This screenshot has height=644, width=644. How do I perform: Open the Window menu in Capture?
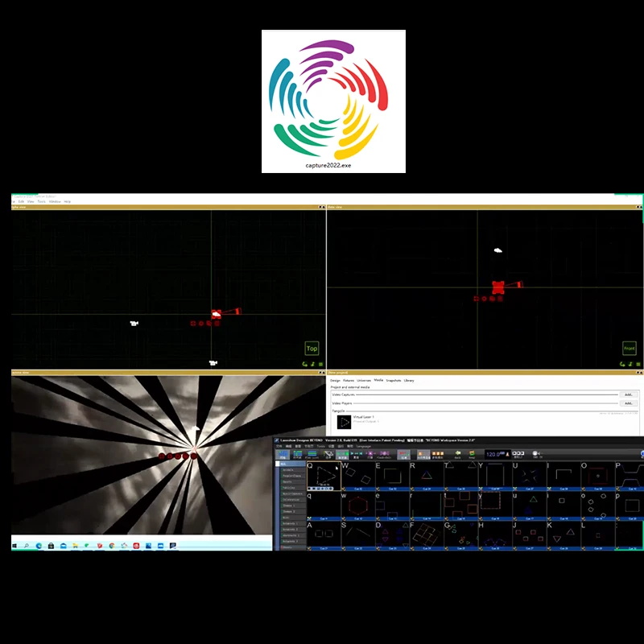coord(55,202)
